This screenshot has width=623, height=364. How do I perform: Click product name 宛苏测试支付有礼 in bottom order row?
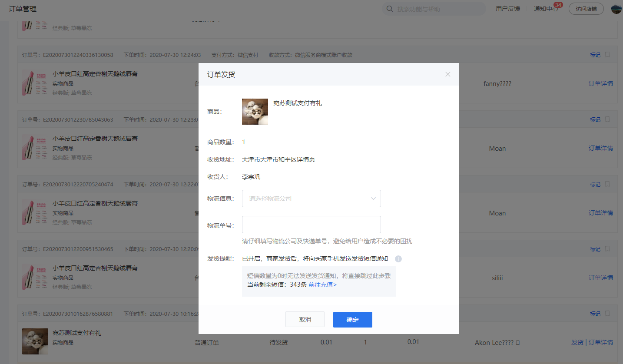77,333
